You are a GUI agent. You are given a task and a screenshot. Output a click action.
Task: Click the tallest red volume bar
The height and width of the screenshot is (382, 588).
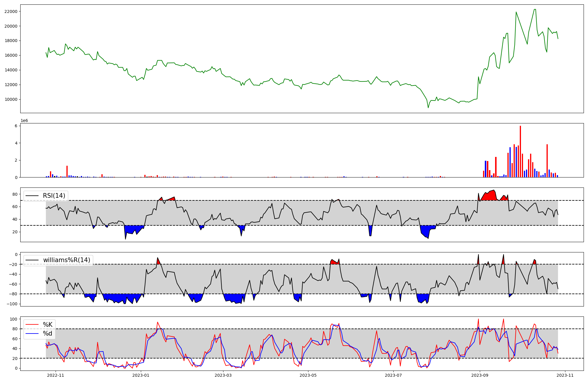(520, 151)
